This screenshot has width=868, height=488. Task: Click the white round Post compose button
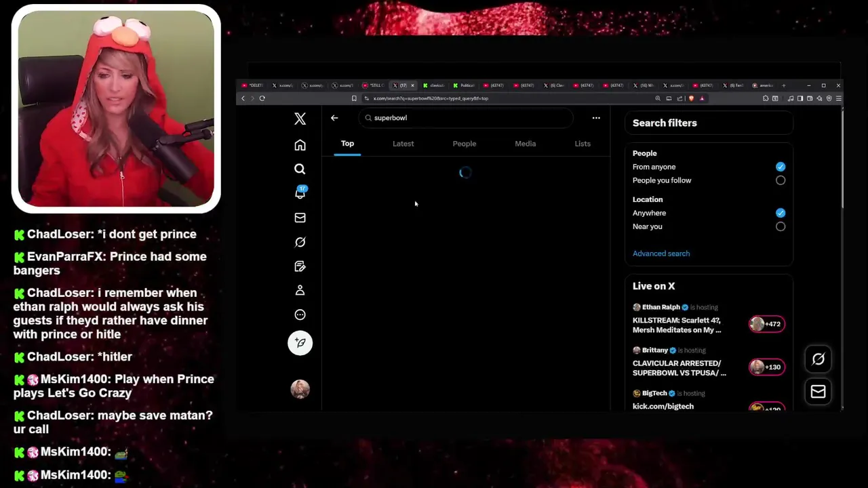click(300, 343)
